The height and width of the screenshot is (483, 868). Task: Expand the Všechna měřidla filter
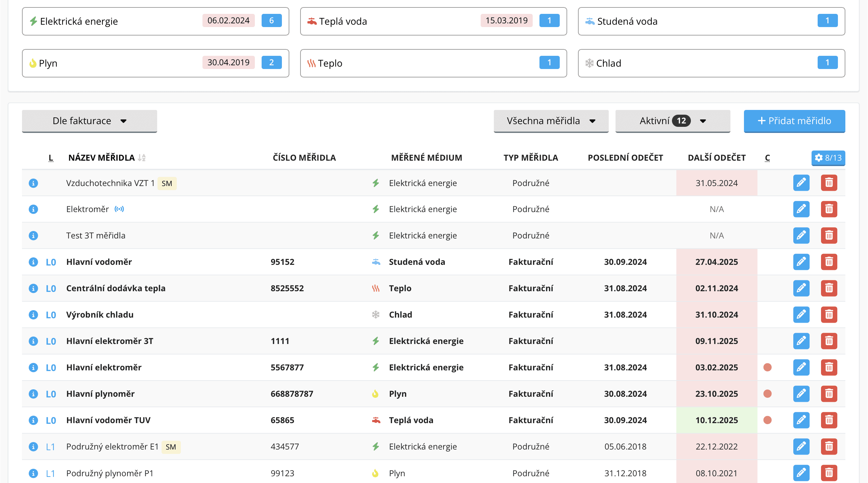(551, 121)
